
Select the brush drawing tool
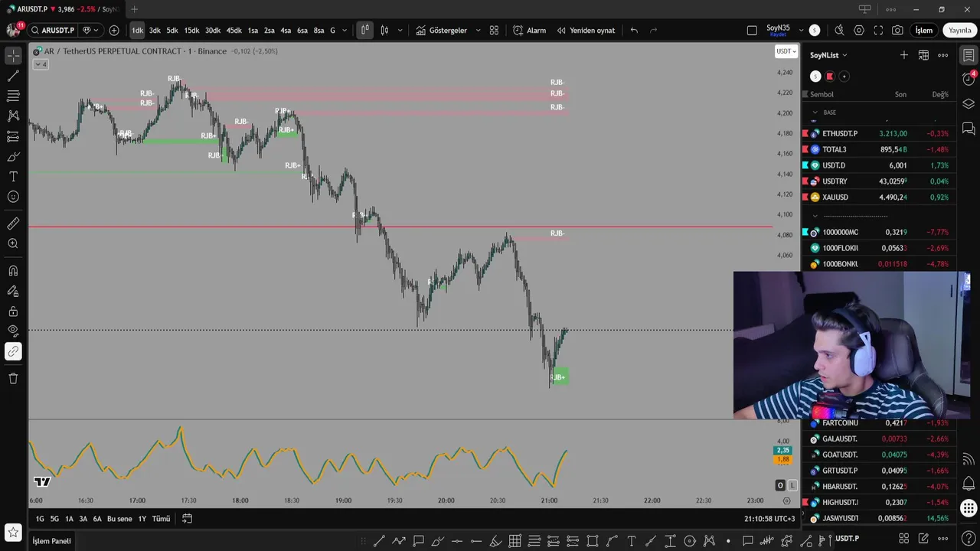click(13, 157)
